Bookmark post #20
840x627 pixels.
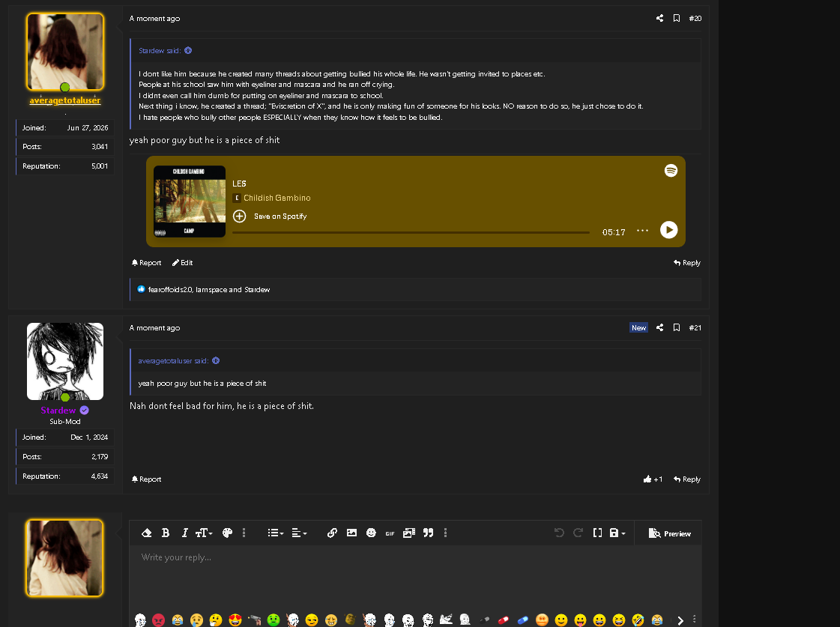coord(677,18)
